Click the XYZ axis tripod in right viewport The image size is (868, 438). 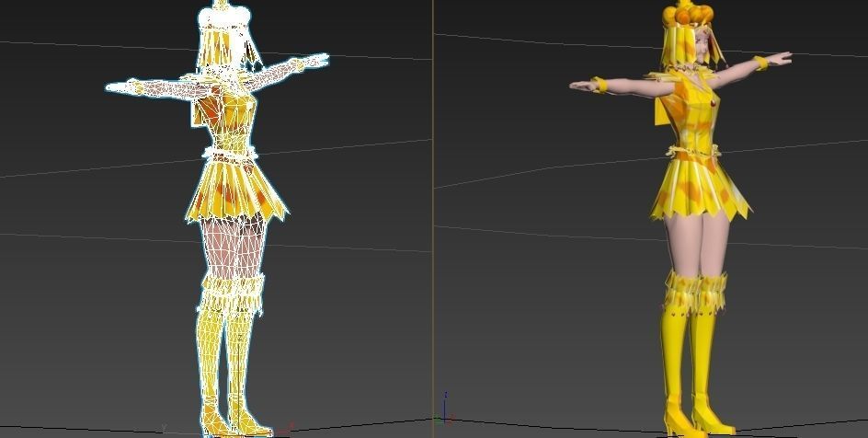click(444, 409)
